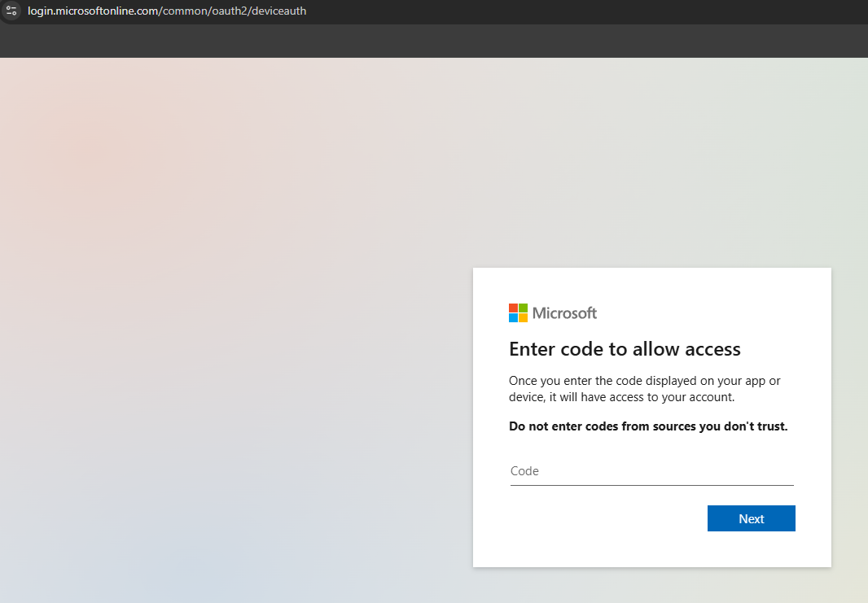Click the yellow square of Microsoft logo
The width and height of the screenshot is (868, 603).
pos(523,318)
